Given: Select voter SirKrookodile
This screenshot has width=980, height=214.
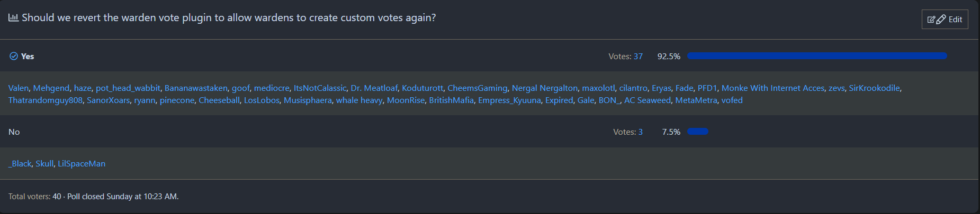Looking at the screenshot, I should 874,88.
